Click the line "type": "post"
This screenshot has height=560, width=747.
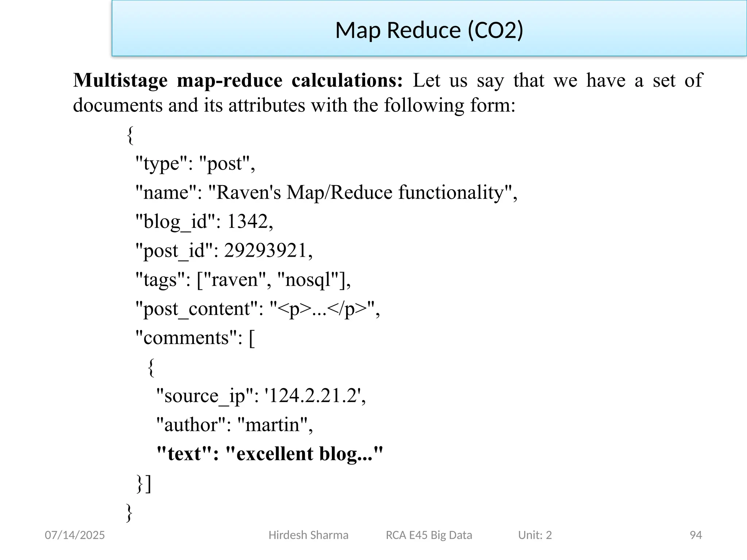(x=195, y=163)
